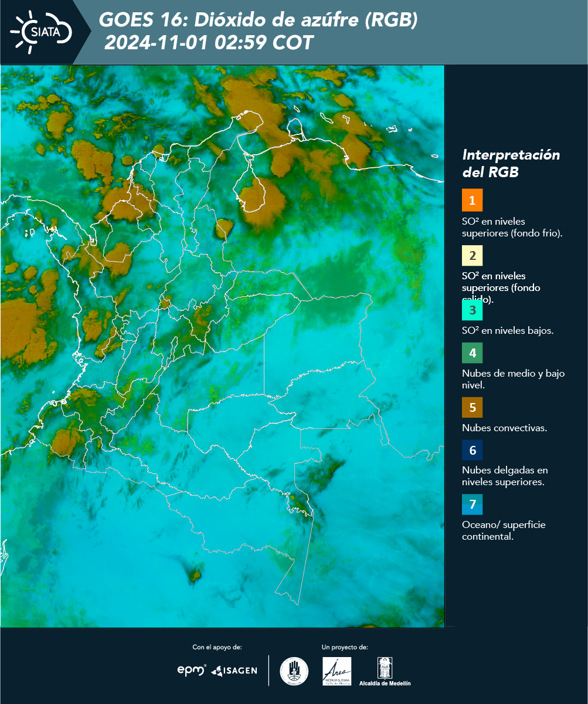588x704 pixels.
Task: Click the label "Nubes convectivas."
Action: pos(505,428)
